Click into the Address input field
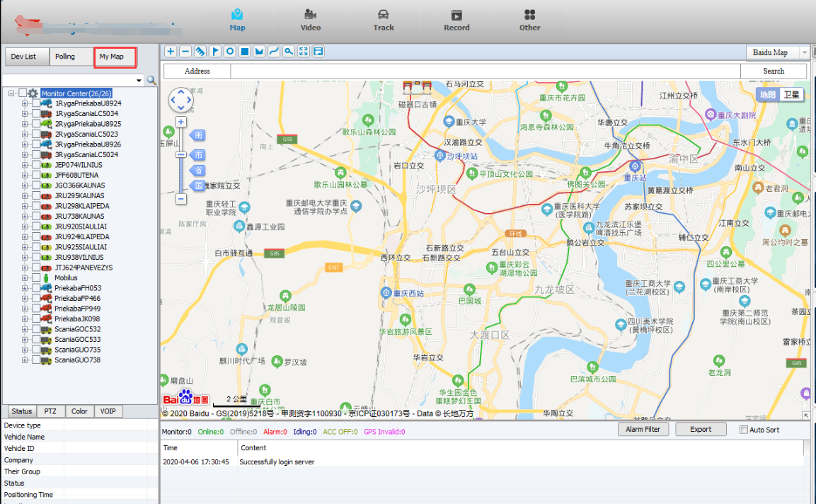The width and height of the screenshot is (816, 504). [x=485, y=71]
